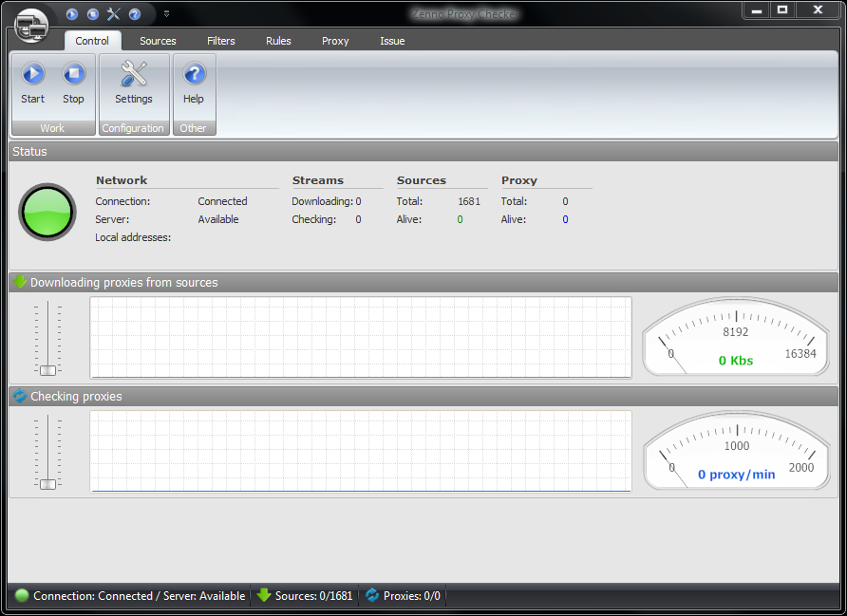This screenshot has width=847, height=616.
Task: Click the quick access stop icon in the title bar
Action: (x=93, y=14)
